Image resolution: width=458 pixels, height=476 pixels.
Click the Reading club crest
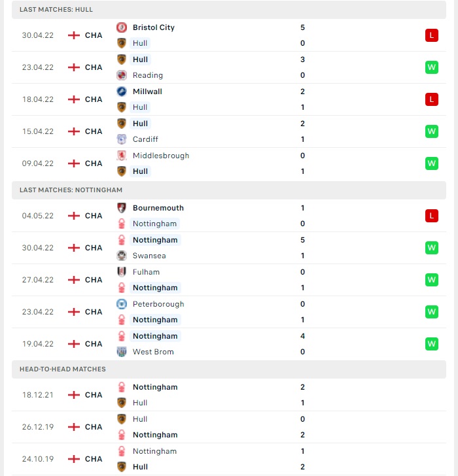[x=122, y=75]
